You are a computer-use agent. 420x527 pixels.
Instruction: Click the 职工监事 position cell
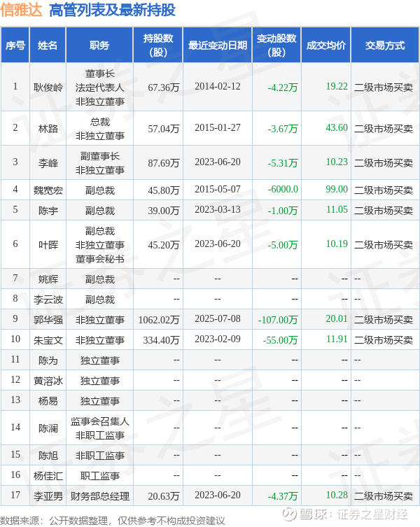(100, 476)
